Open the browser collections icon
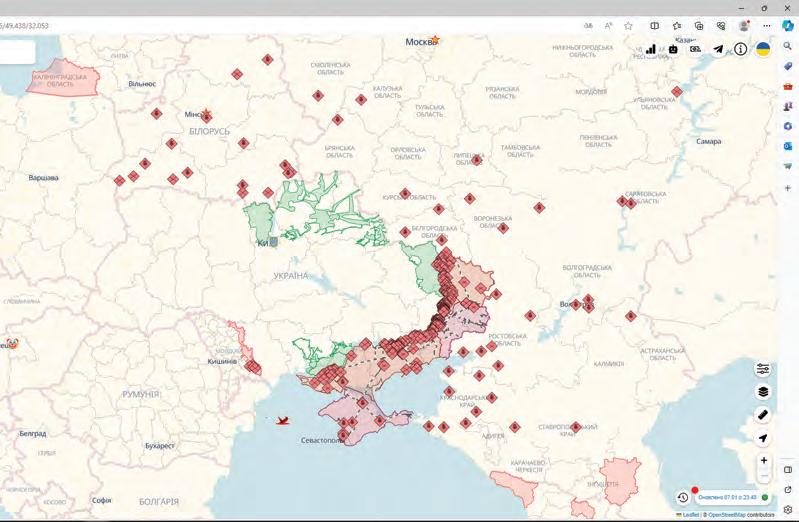Viewport: 799px width, 522px height. click(699, 25)
